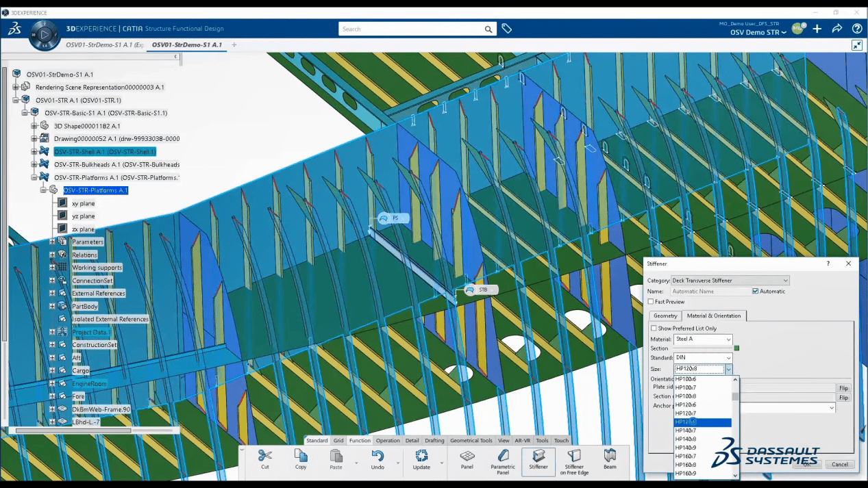Switch to the Standard toolbar tab
Image resolution: width=868 pixels, height=488 pixels.
[317, 441]
